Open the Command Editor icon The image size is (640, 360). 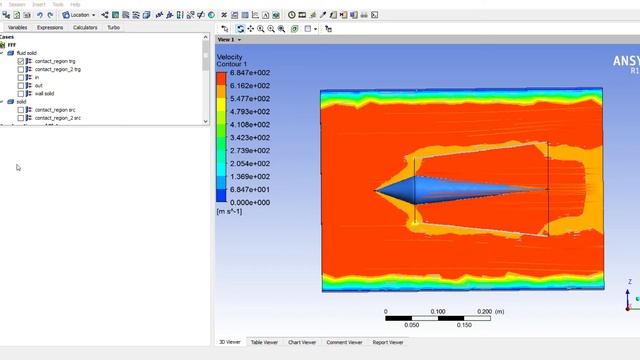pyautogui.click(x=374, y=15)
